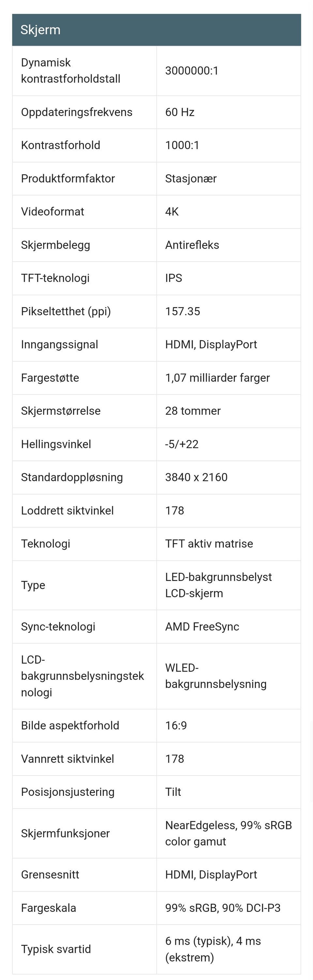Click HDMI, DisplayPort in the Inngangssignal row

(x=211, y=345)
